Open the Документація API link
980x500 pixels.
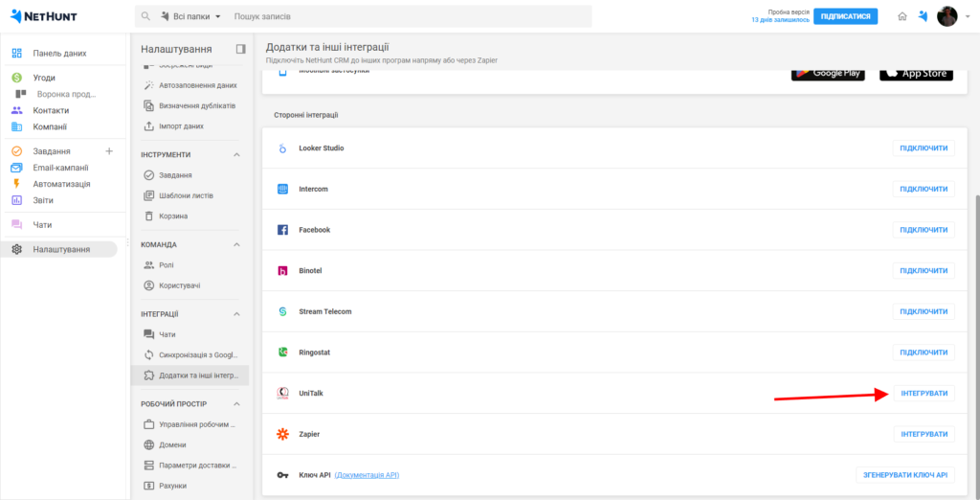(367, 475)
